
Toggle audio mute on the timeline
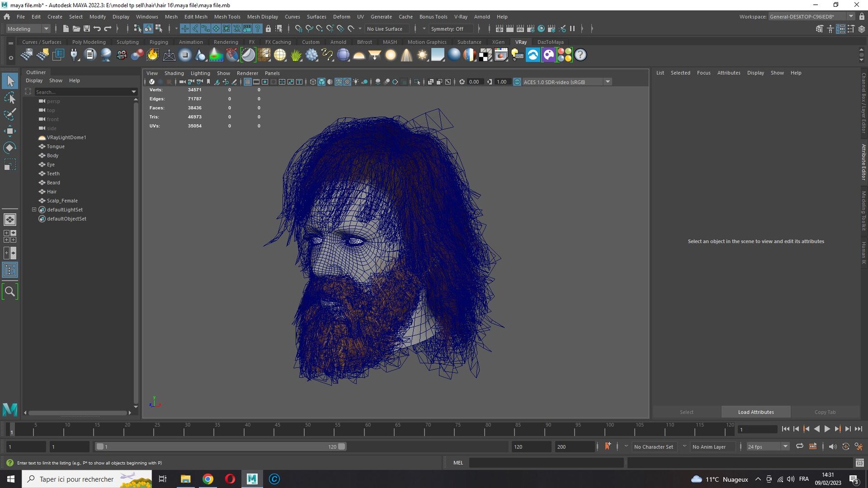[x=833, y=447]
